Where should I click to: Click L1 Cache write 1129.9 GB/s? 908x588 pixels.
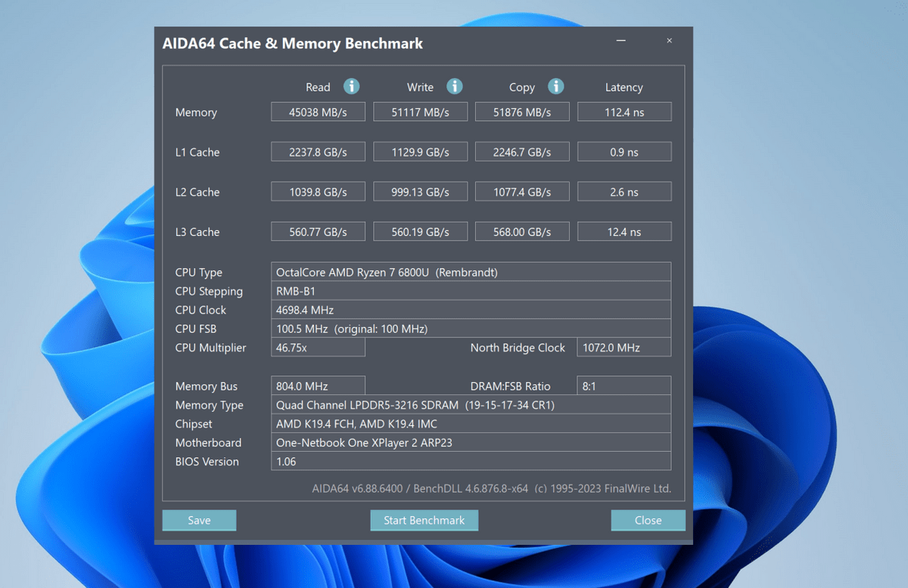[420, 152]
